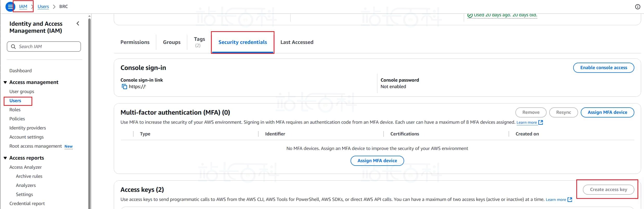Copy the console sign-in link

(x=124, y=87)
